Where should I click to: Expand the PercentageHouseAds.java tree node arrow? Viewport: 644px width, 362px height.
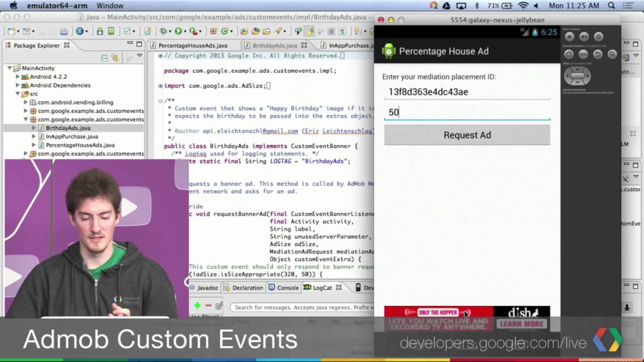click(34, 145)
